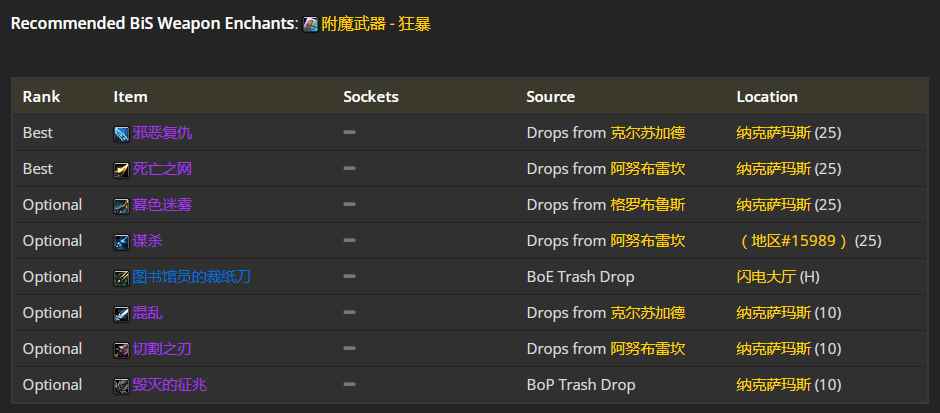This screenshot has width=940, height=413.
Task: Click the 图书馆员的裁纸刀 item icon
Action: [121, 278]
